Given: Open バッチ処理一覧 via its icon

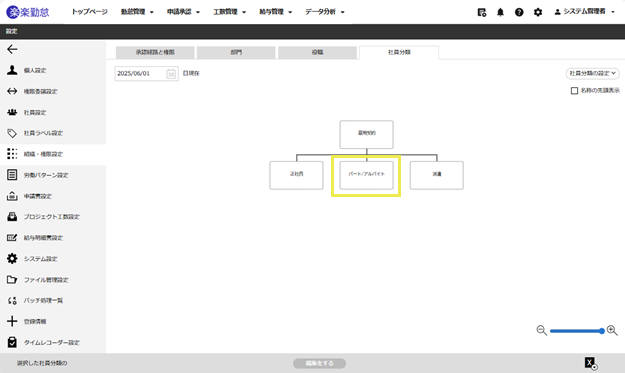Looking at the screenshot, I should (12, 300).
